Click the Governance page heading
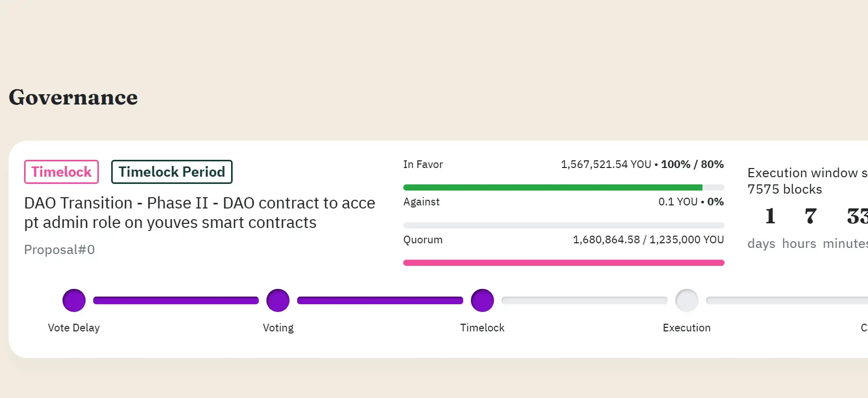868x398 pixels. [73, 97]
